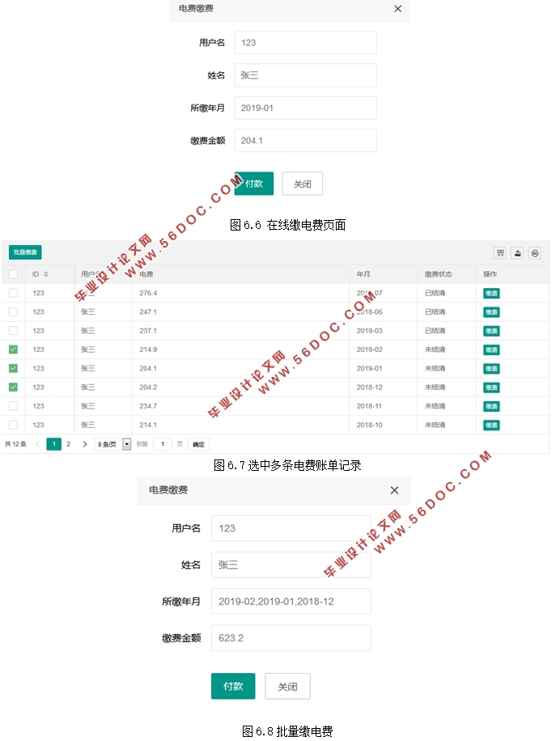Open column filter icon in table toolbar
Screen dimensions: 560x741
click(500, 253)
